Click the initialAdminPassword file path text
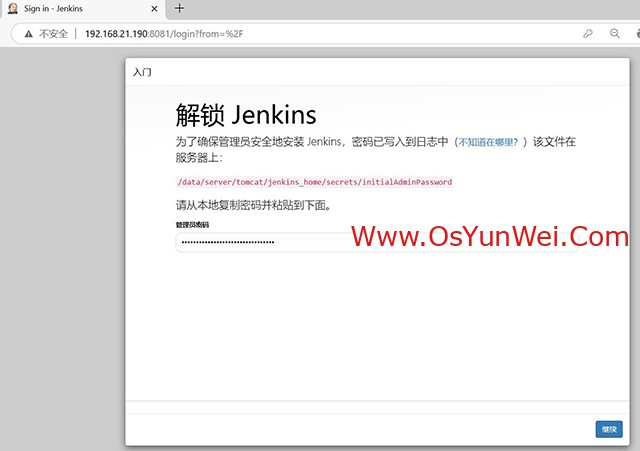 click(315, 182)
